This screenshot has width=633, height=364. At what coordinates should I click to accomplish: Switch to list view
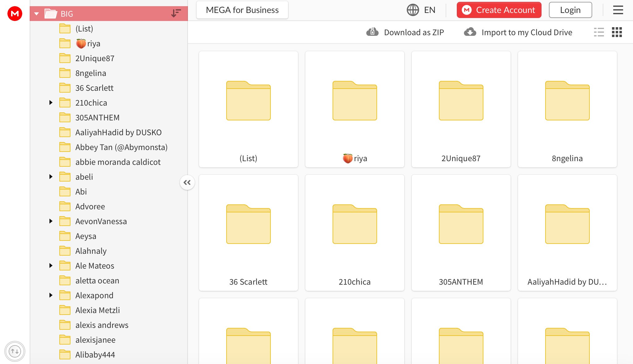click(599, 32)
